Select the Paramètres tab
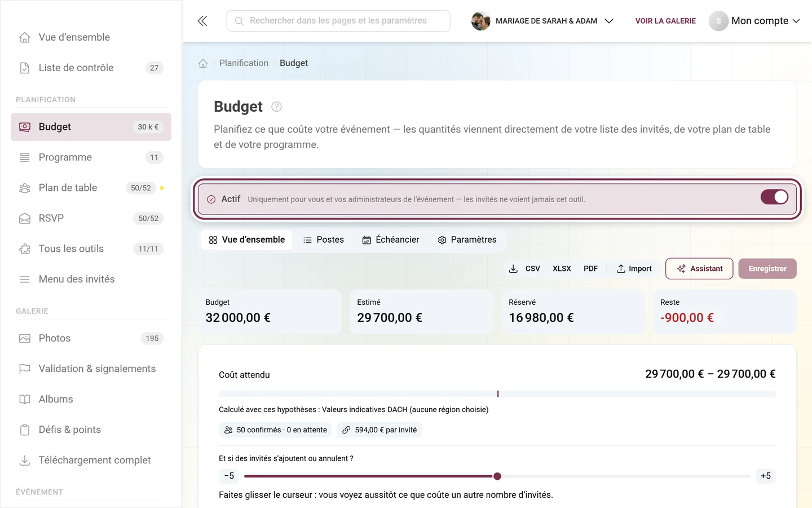 click(467, 240)
